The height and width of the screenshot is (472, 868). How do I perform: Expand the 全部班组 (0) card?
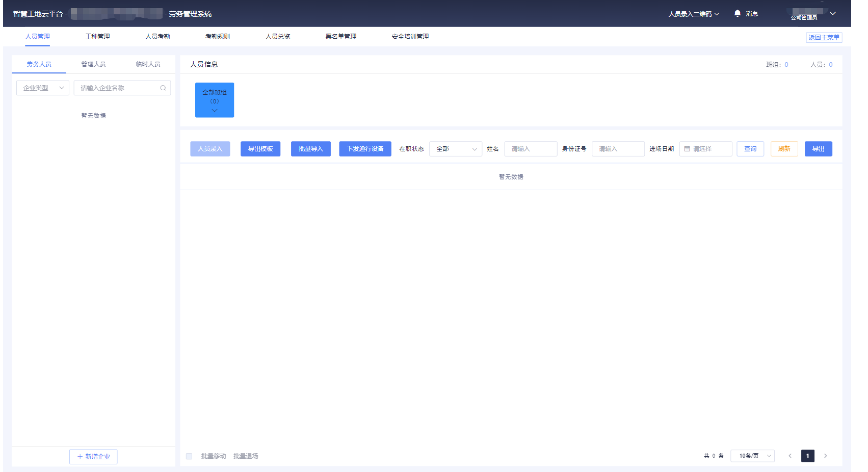click(x=215, y=100)
